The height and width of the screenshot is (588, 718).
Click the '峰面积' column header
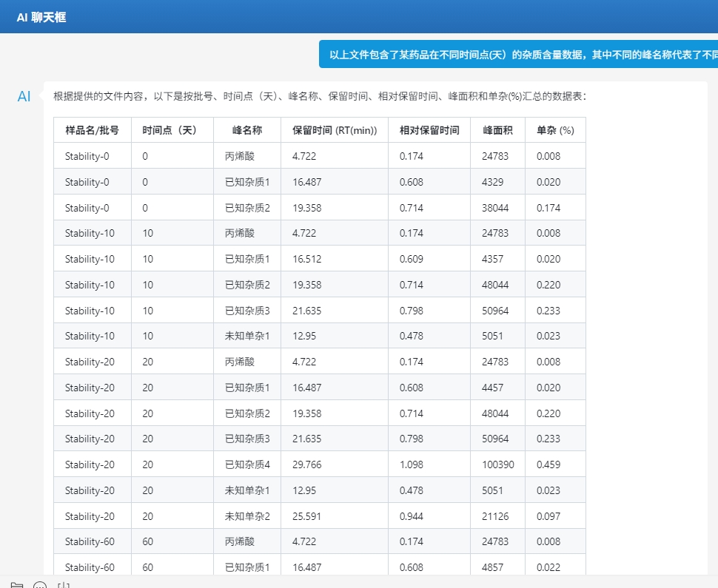[x=497, y=130]
